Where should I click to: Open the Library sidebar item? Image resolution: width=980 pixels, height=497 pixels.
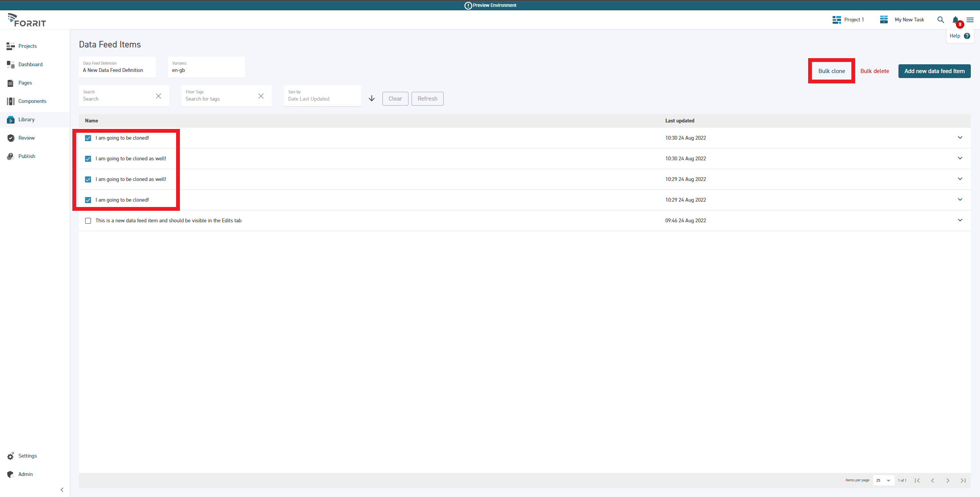26,120
